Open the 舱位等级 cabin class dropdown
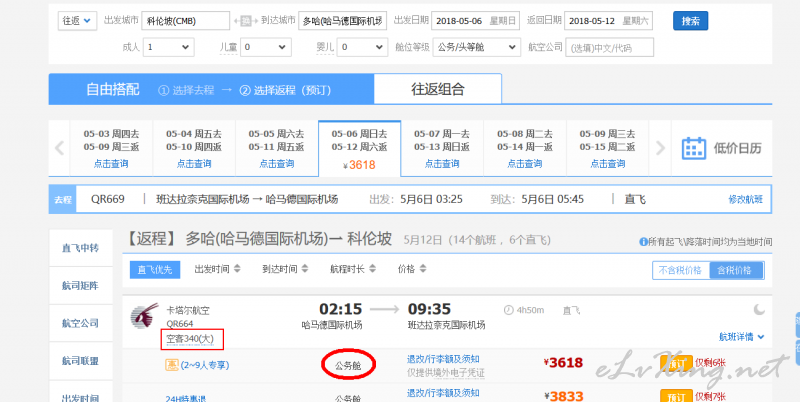This screenshot has width=800, height=402. point(477,47)
